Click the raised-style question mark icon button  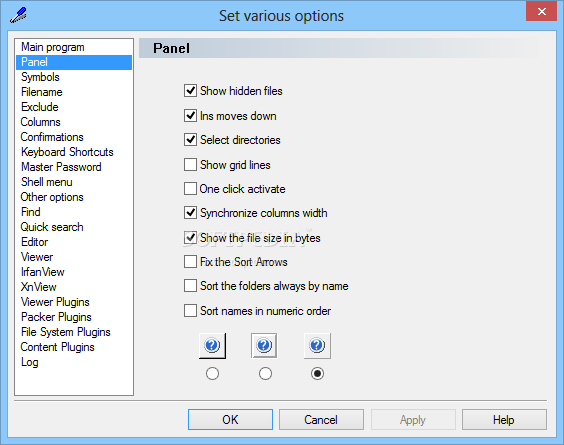212,346
